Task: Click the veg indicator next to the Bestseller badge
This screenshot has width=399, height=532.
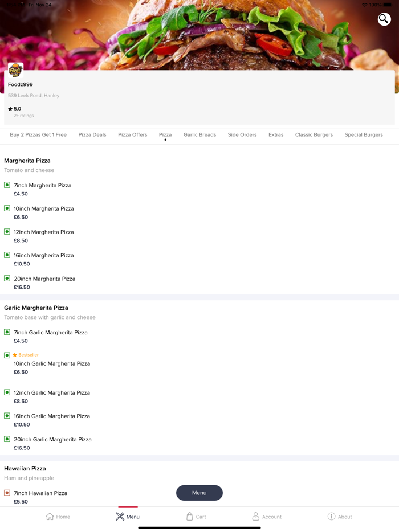Action: point(7,355)
